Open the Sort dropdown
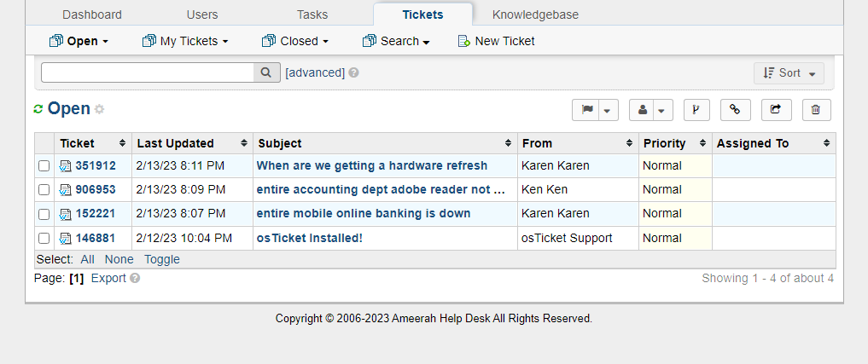868x364 pixels. tap(789, 73)
